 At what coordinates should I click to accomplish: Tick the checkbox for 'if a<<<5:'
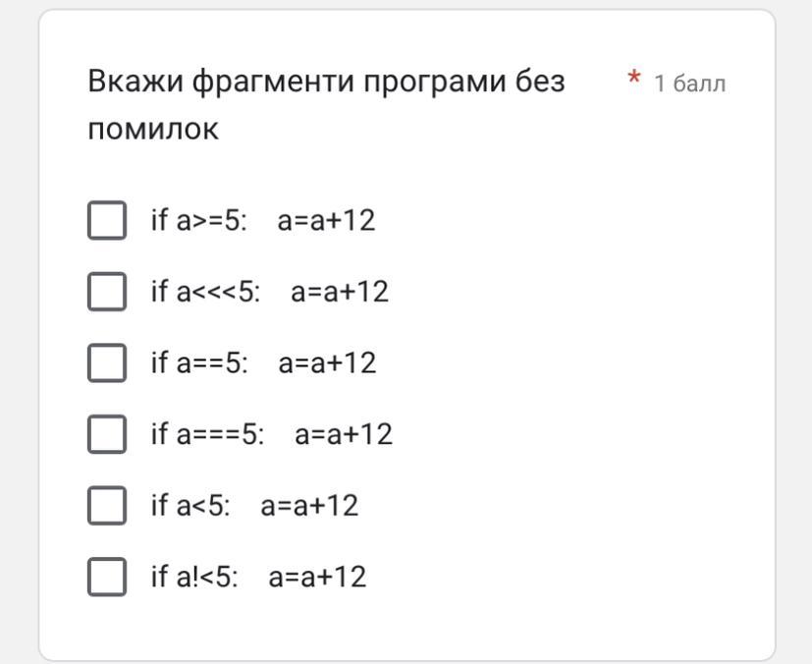(x=107, y=292)
